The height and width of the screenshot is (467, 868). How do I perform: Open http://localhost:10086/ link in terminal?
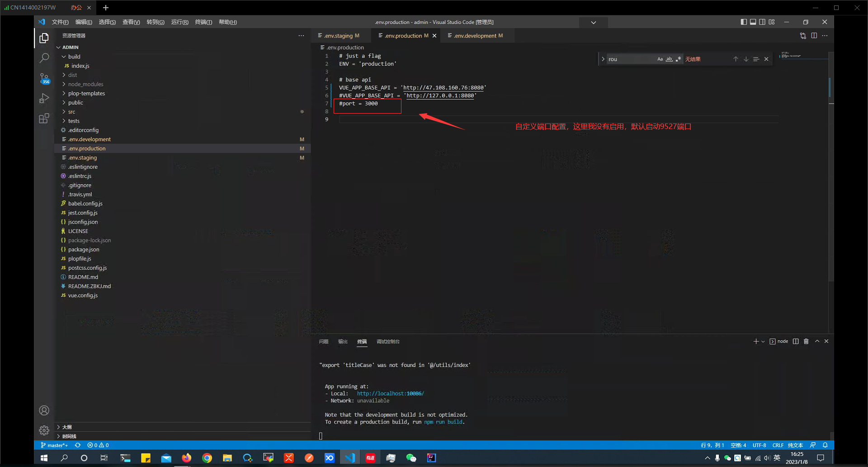pyautogui.click(x=390, y=394)
